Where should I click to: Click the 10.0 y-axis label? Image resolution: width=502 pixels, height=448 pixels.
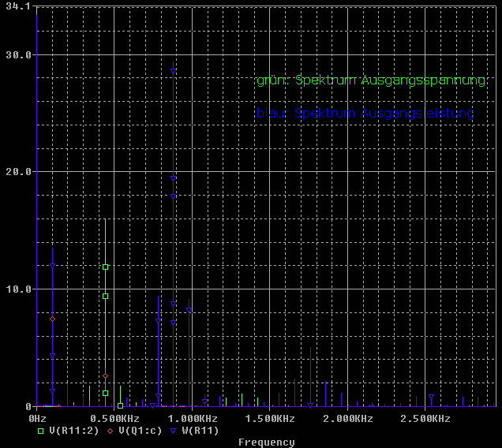click(19, 289)
